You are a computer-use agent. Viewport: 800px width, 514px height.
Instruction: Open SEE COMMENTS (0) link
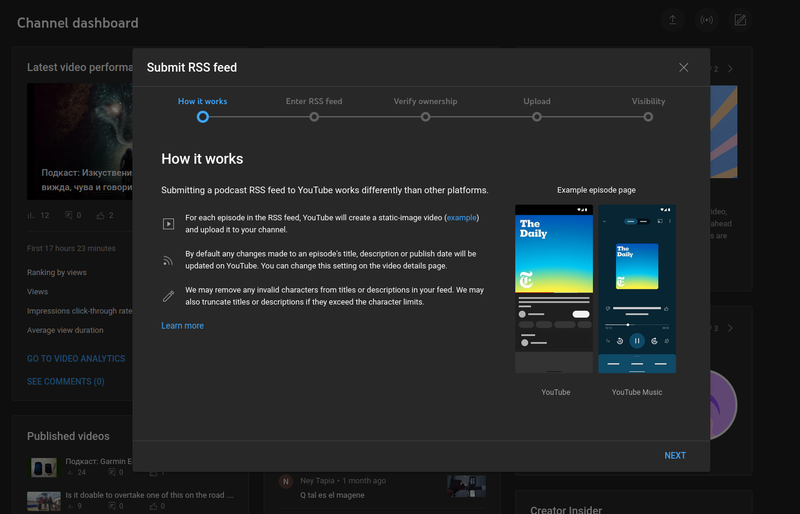[66, 382]
